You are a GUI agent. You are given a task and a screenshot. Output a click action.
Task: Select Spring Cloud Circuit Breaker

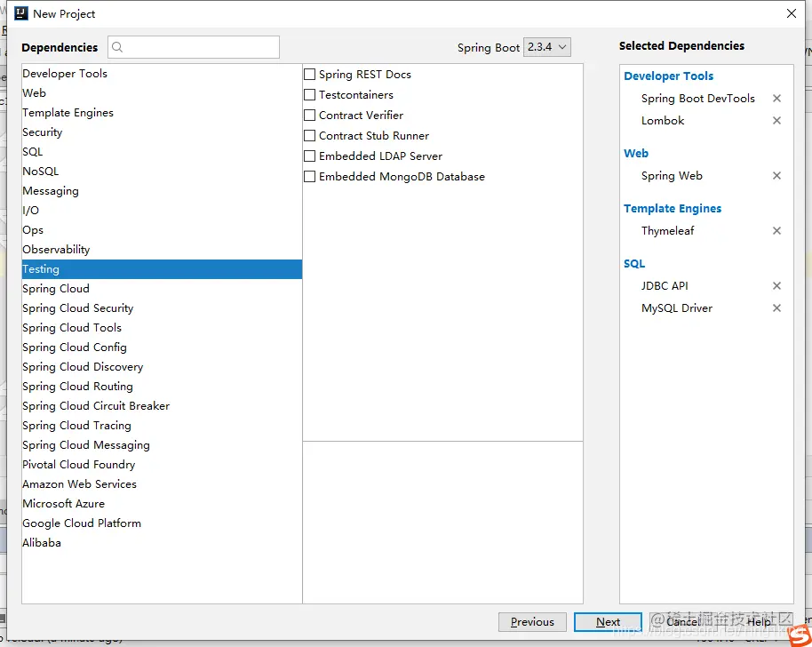162,406
